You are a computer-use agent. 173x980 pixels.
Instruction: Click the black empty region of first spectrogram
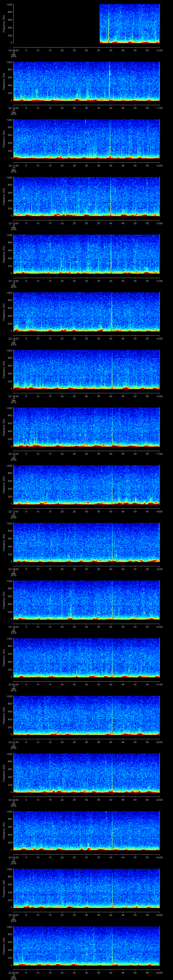[x=56, y=24]
